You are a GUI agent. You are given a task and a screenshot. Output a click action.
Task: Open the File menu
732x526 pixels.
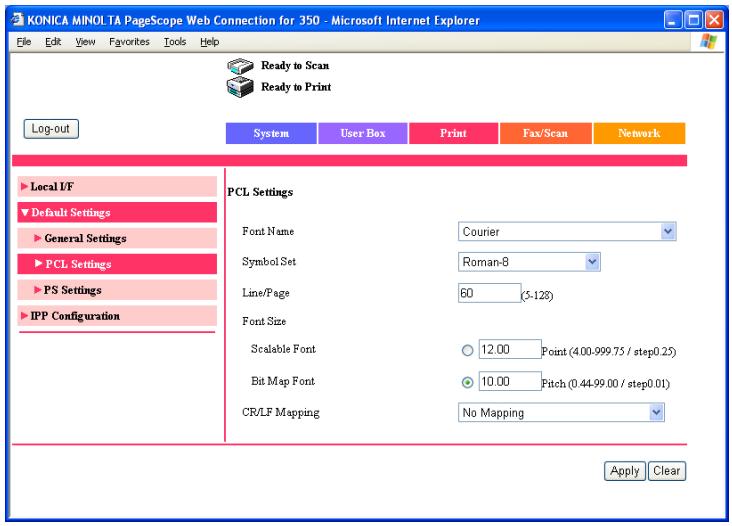tap(24, 42)
